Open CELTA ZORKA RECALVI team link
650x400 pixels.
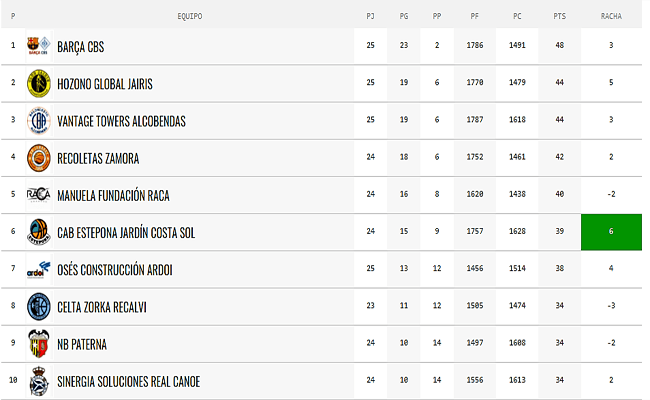(x=102, y=307)
